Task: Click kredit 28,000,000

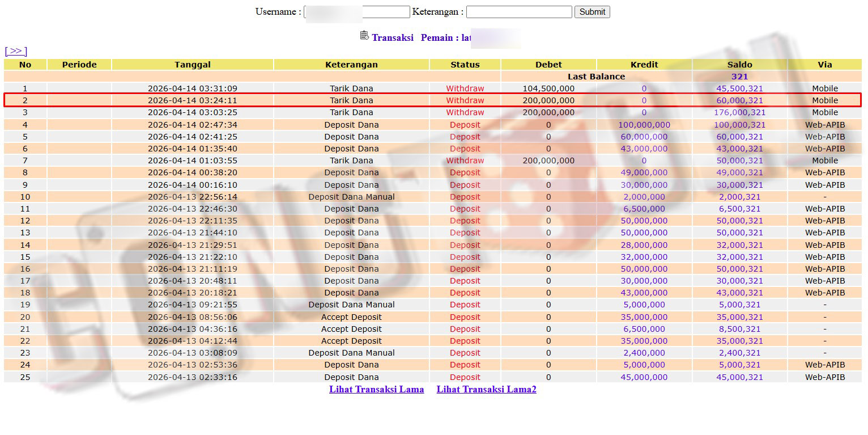Action: [x=644, y=245]
